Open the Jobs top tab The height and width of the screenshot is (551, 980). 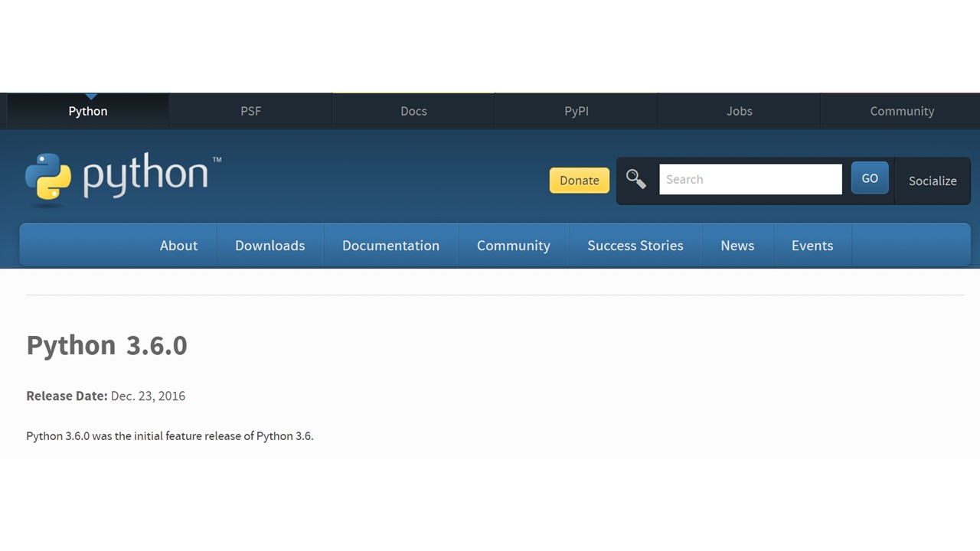click(x=739, y=111)
